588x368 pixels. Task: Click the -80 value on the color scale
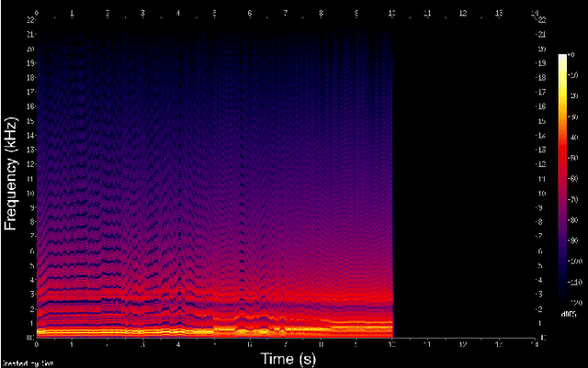click(573, 220)
